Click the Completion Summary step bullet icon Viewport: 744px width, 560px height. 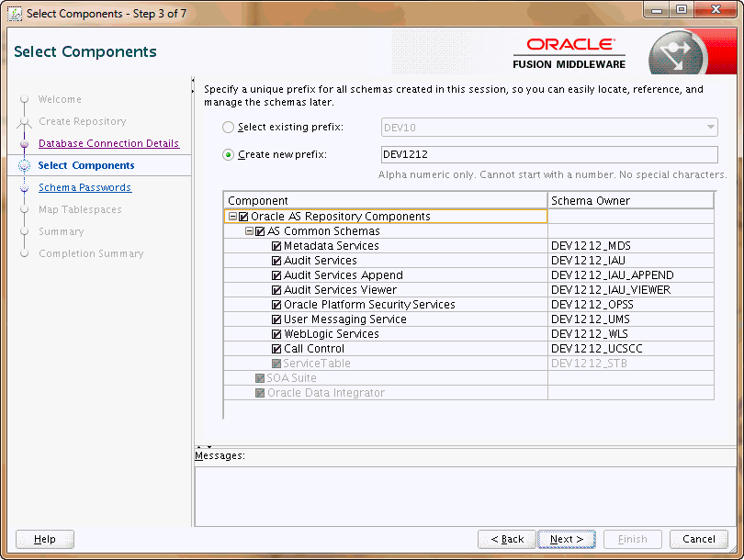click(24, 253)
